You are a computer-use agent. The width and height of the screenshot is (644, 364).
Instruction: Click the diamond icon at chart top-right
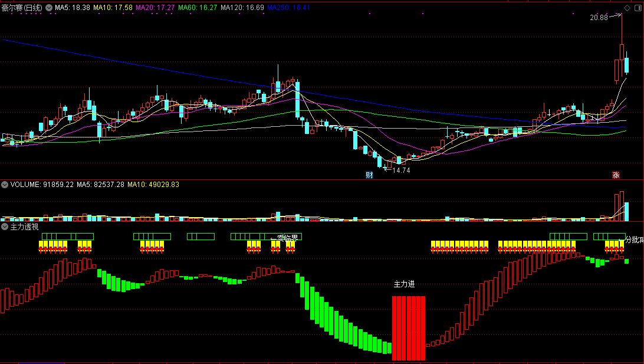point(627,8)
